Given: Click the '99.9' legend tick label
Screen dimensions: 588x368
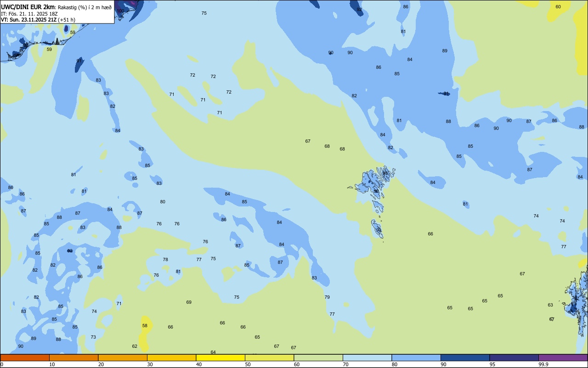Looking at the screenshot, I should (544, 364).
